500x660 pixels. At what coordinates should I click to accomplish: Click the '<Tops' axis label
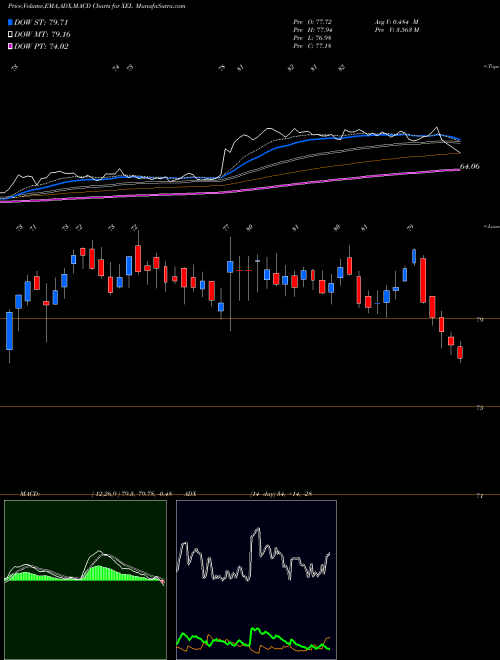[490, 67]
